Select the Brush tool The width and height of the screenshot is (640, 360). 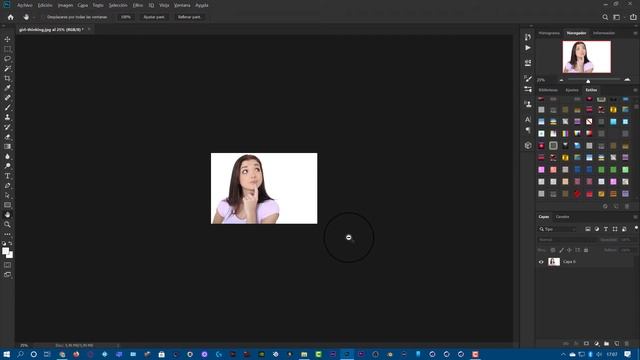pyautogui.click(x=7, y=107)
